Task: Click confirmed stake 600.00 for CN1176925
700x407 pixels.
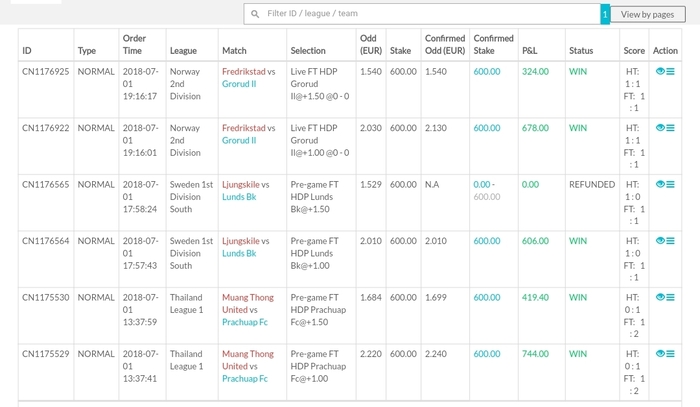Action: click(x=487, y=71)
